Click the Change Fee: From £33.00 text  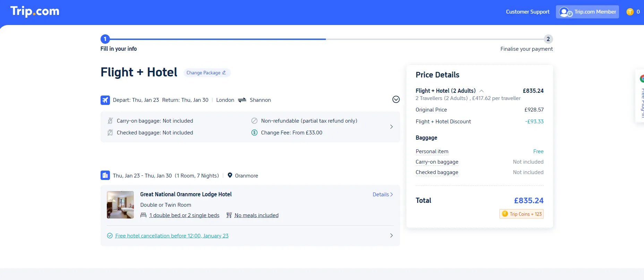click(x=292, y=133)
